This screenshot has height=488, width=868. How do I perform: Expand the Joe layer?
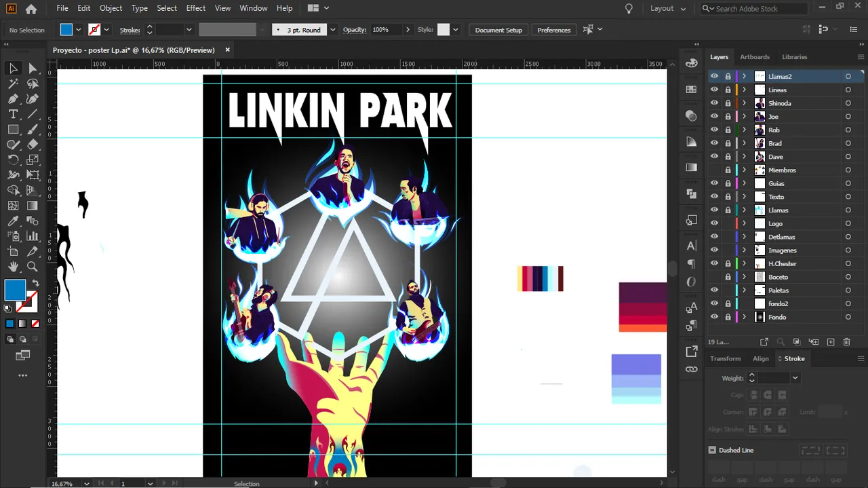[x=744, y=117]
